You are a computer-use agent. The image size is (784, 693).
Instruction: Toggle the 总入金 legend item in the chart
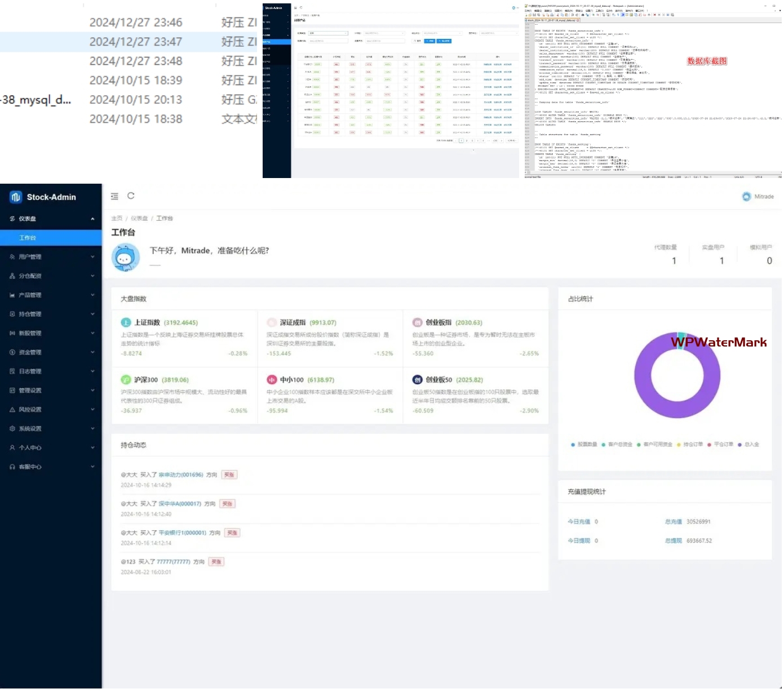pos(748,445)
